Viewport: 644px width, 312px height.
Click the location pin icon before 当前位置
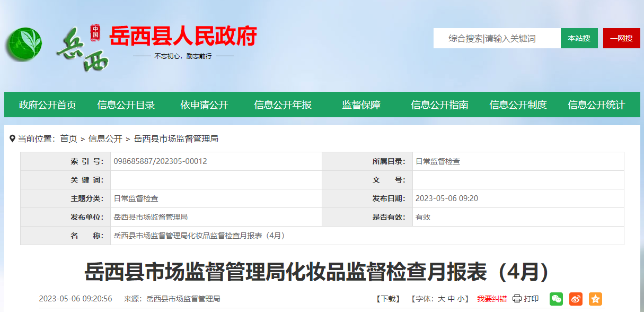click(x=13, y=139)
